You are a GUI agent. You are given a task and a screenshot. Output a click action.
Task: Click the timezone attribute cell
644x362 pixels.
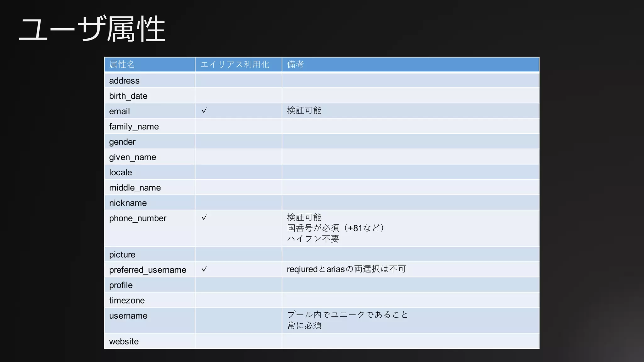[x=150, y=300]
